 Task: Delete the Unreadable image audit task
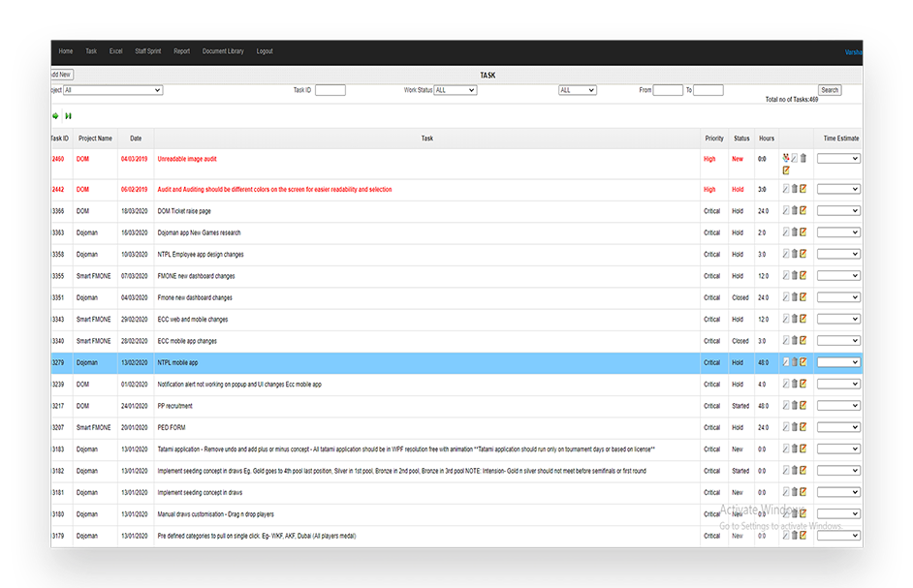(x=803, y=158)
